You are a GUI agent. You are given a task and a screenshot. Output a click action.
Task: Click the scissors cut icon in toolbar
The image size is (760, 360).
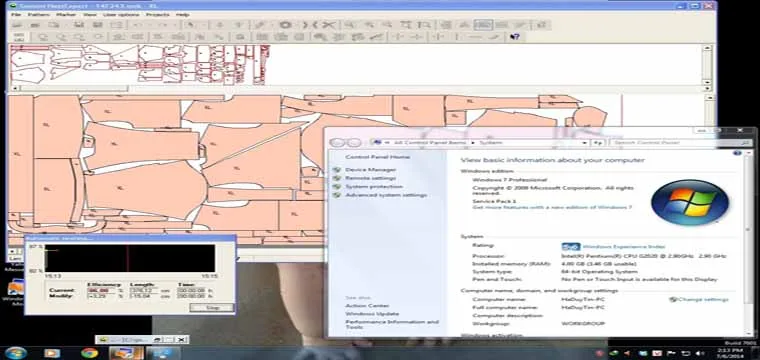point(329,25)
